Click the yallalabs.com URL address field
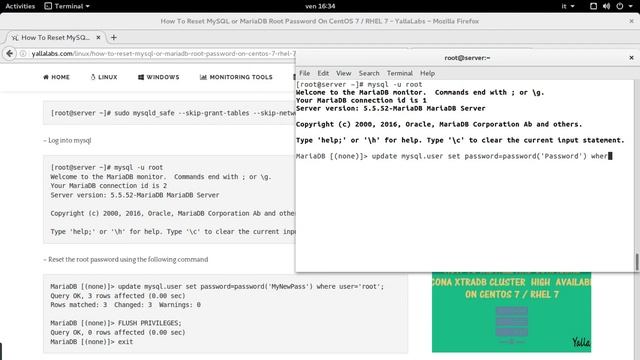Viewport: 640px width, 360px height. click(x=163, y=53)
